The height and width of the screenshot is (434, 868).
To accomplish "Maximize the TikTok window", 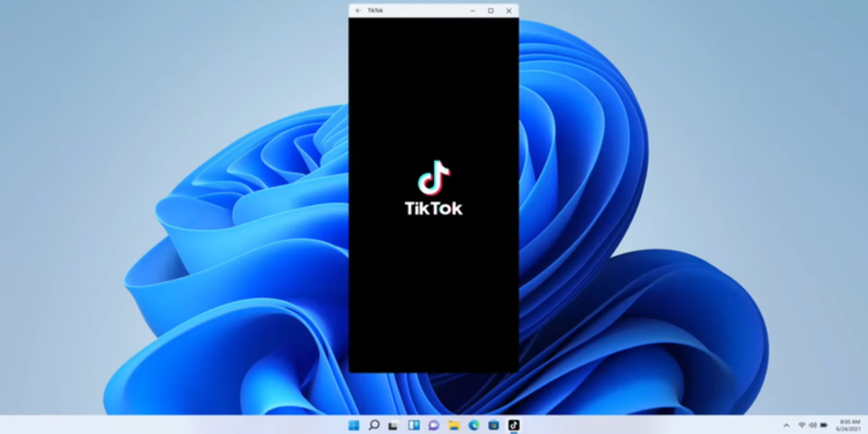I will click(x=490, y=11).
